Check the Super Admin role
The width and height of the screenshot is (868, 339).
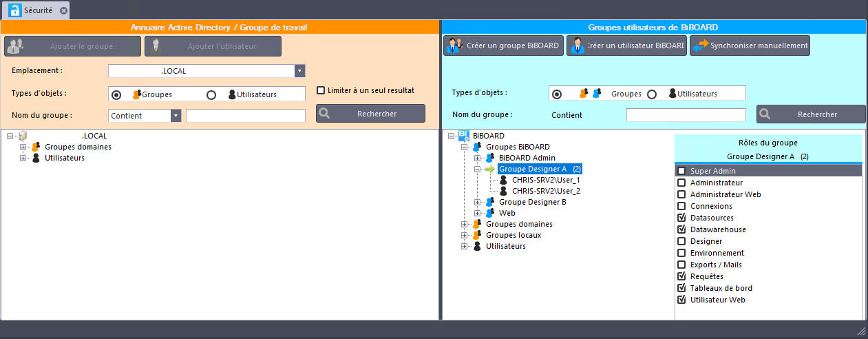pos(681,171)
